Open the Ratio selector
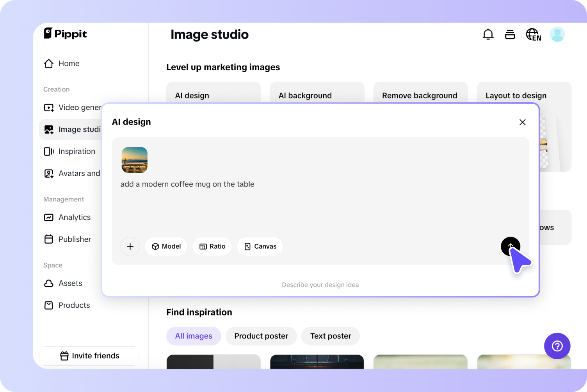587x392 pixels. 212,246
